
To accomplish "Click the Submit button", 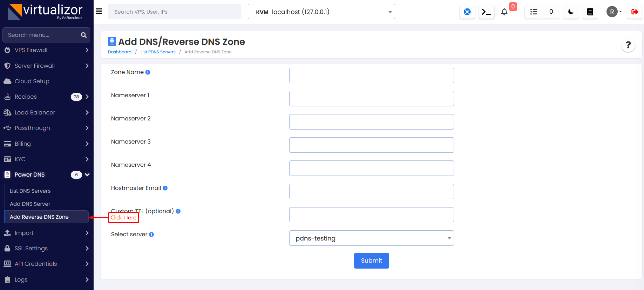I will [x=371, y=261].
